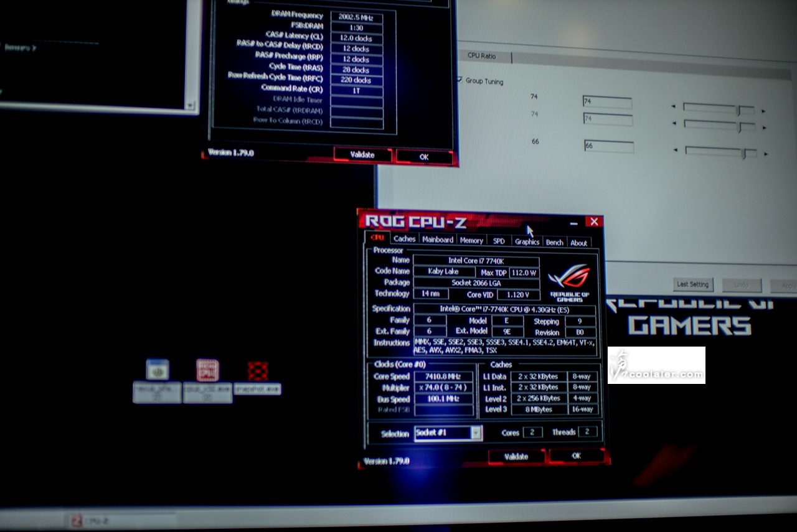
Task: Select the SPD tab
Action: coord(499,241)
